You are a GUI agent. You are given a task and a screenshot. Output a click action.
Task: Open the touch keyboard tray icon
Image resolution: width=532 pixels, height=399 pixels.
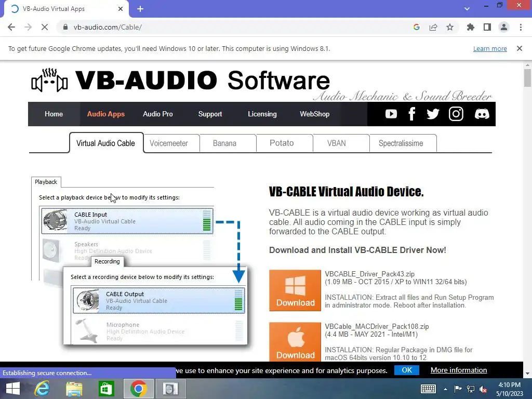click(428, 389)
